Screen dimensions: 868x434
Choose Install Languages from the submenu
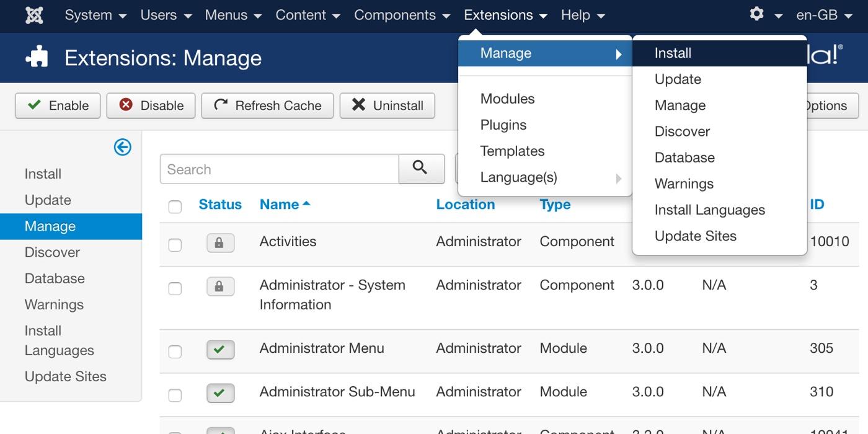click(x=709, y=210)
